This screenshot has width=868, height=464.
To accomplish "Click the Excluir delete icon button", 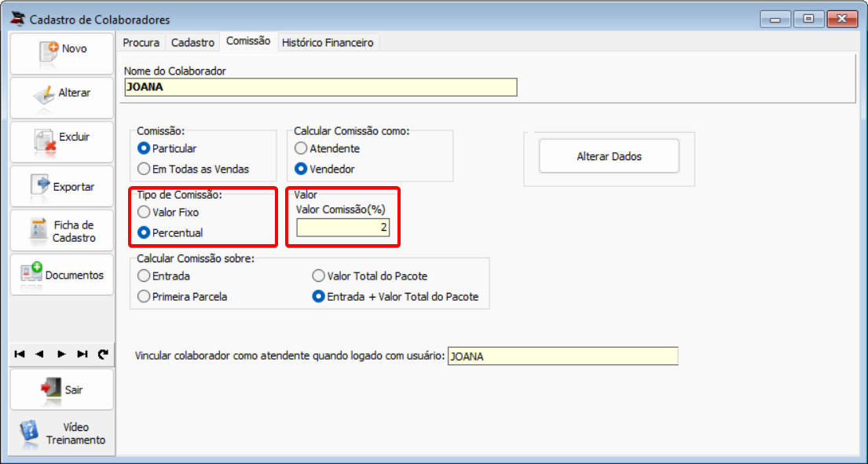I will click(x=61, y=142).
